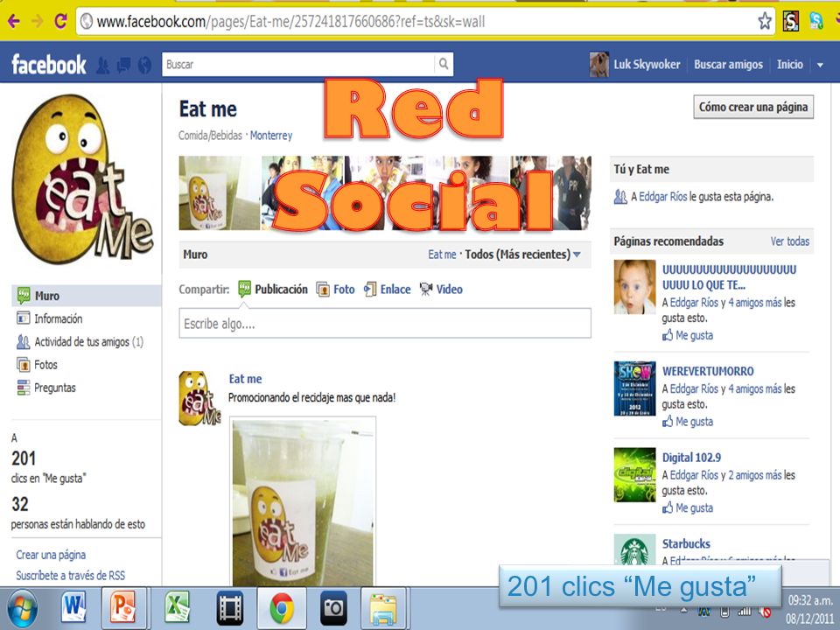Click the Starbucks logo thumbnail
This screenshot has height=630, width=840.
[x=635, y=549]
